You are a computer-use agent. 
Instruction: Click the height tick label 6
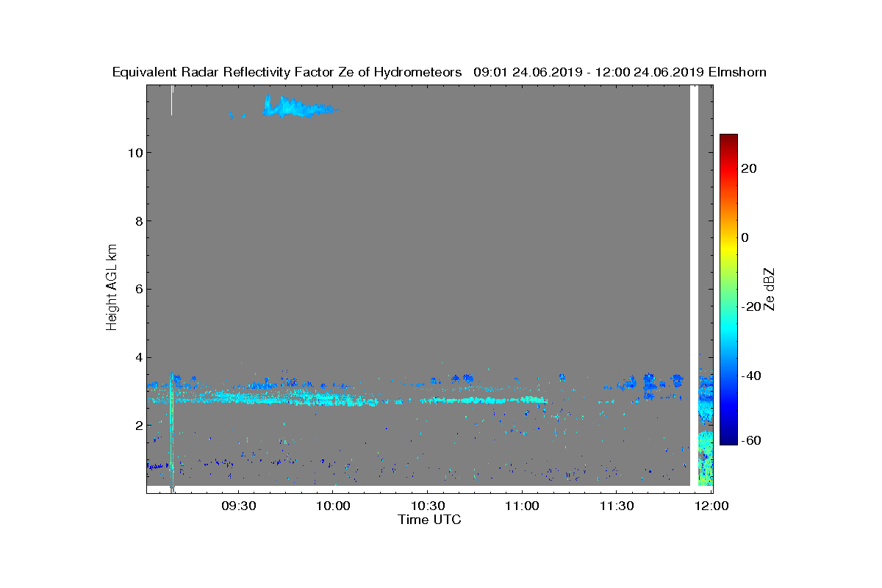[138, 289]
